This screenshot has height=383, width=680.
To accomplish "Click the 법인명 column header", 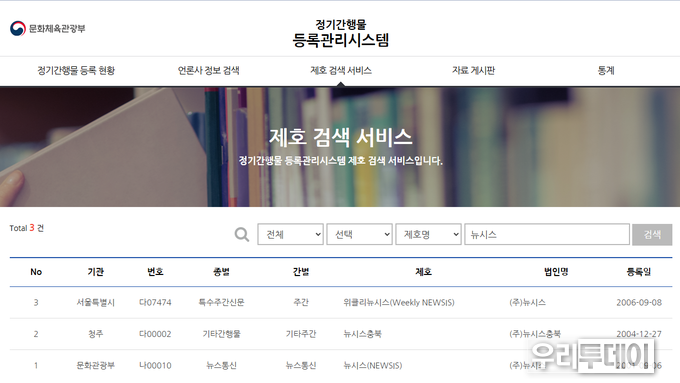I will [556, 272].
